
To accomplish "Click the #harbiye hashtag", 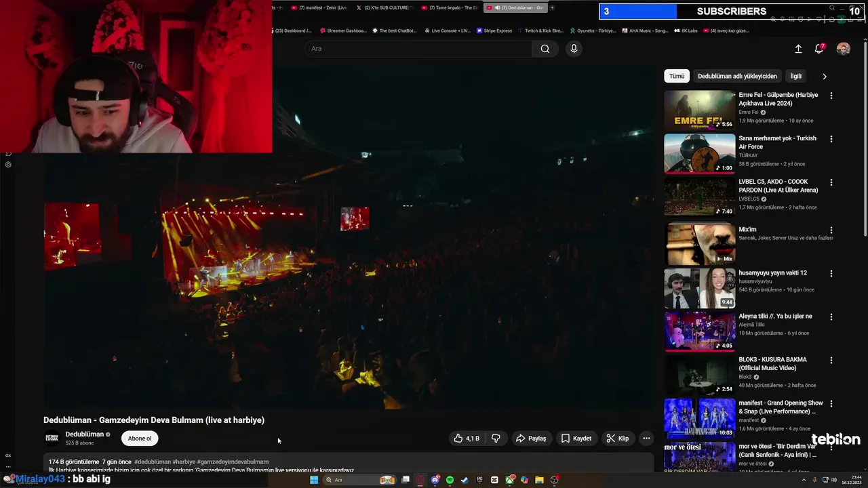I will [184, 462].
